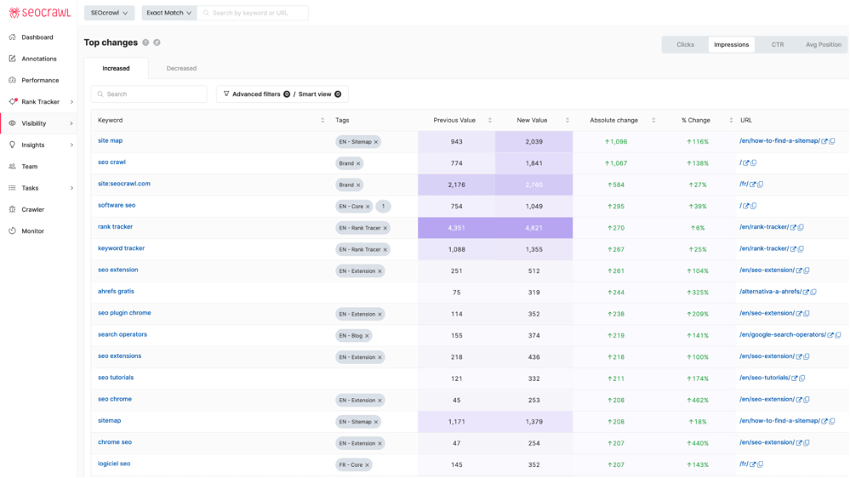Open the site:seocrawl.com keyword

point(124,184)
